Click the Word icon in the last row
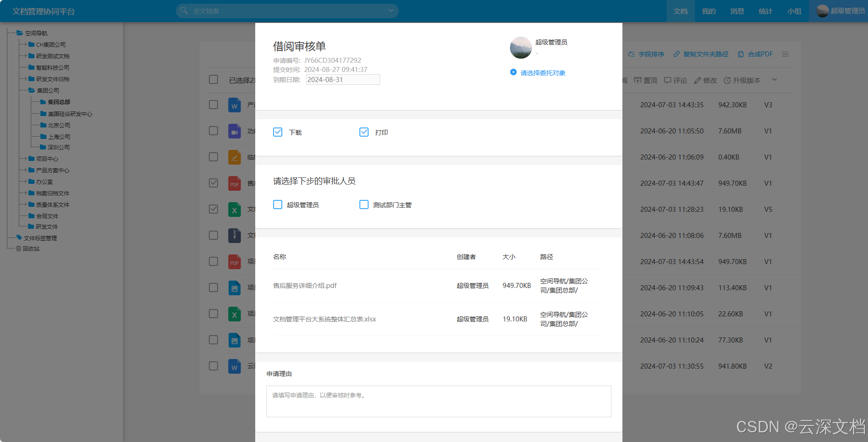Viewport: 868px width, 442px height. (x=235, y=366)
